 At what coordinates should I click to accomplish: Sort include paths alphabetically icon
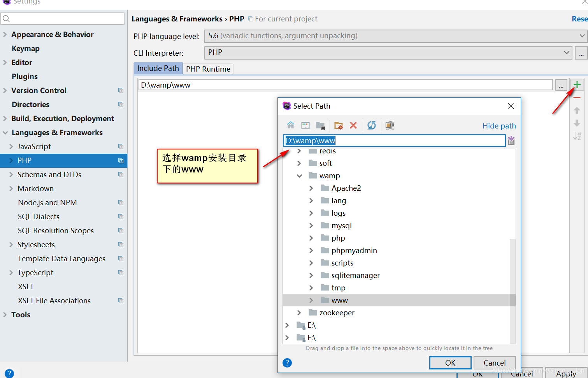coord(577,136)
